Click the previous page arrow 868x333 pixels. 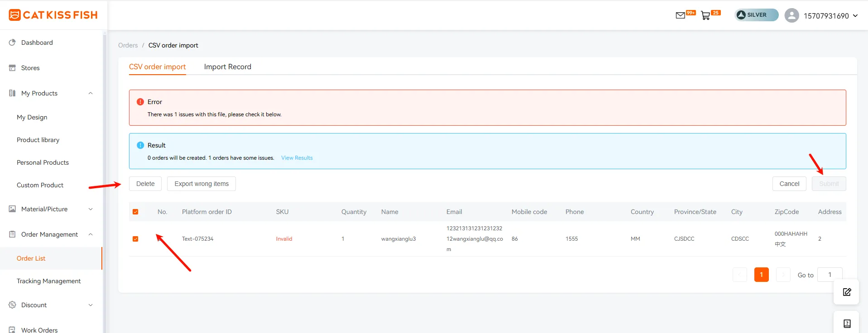[740, 275]
